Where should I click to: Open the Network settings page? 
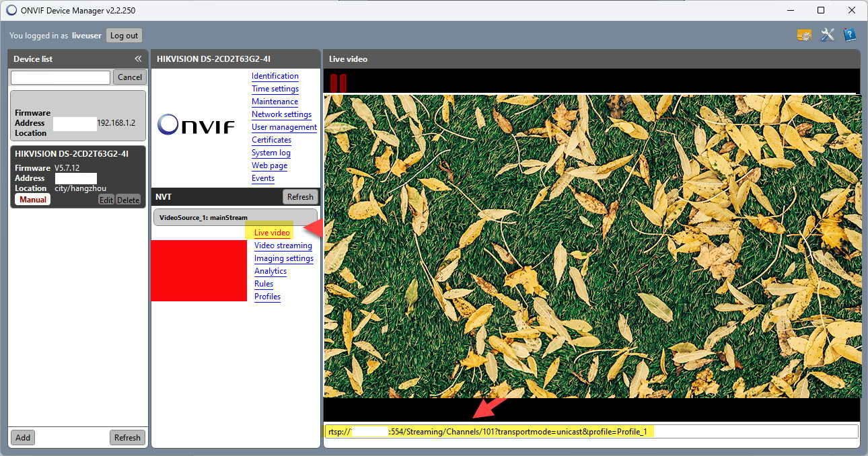pos(281,114)
